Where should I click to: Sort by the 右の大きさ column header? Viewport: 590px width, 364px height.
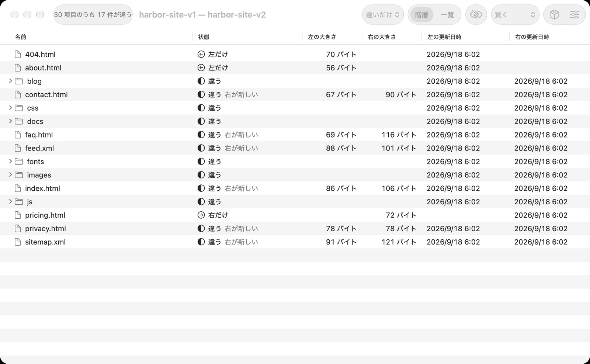382,37
